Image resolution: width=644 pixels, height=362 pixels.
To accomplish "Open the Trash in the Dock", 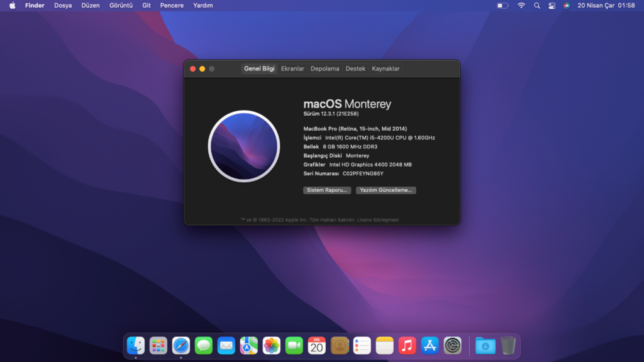I will pos(508,346).
